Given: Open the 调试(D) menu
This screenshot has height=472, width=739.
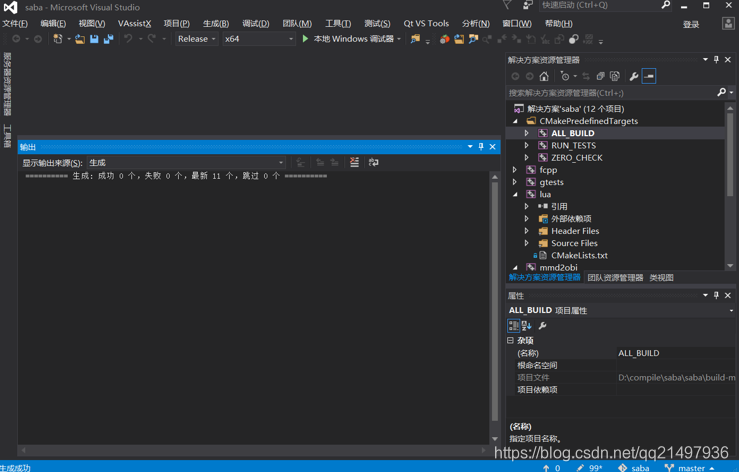Looking at the screenshot, I should [x=255, y=23].
